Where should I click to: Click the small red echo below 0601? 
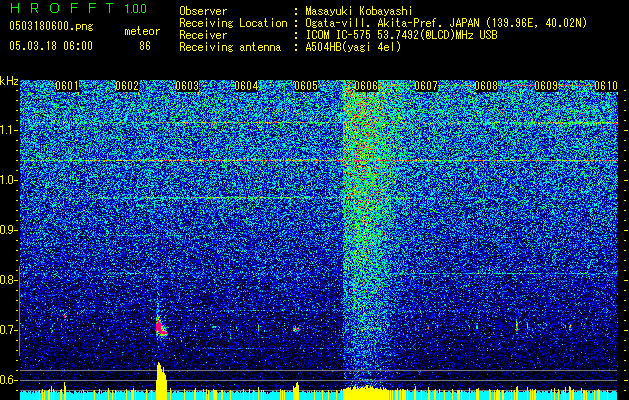(x=65, y=316)
